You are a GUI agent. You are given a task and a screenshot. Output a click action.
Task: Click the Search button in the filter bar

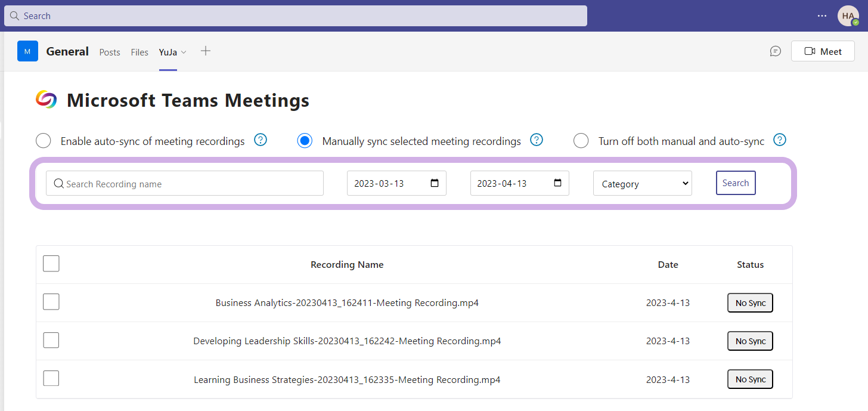tap(735, 183)
